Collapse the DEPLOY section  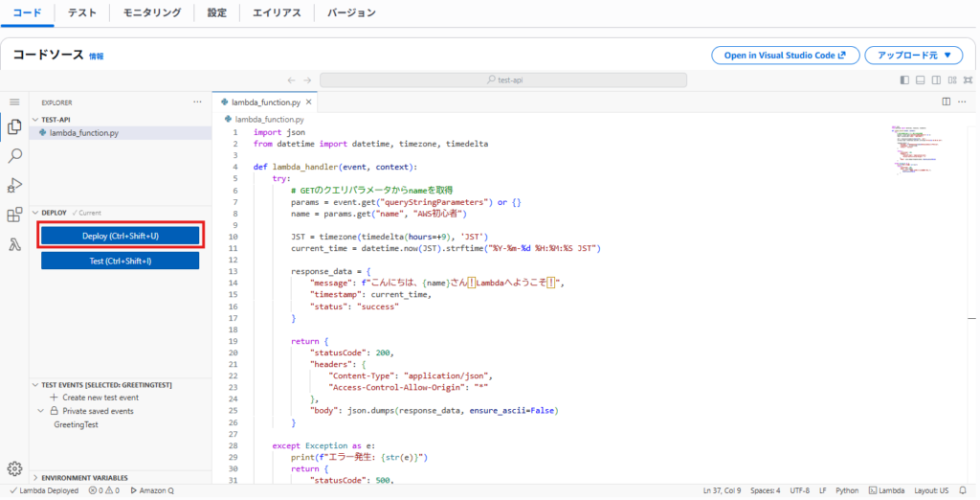point(35,213)
